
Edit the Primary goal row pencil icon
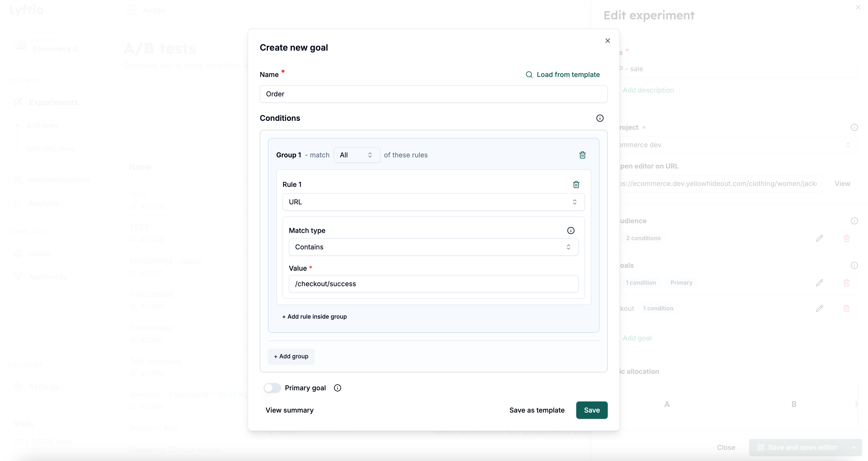coord(820,283)
